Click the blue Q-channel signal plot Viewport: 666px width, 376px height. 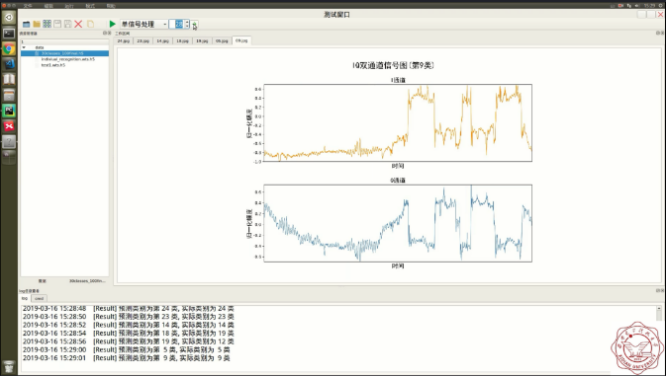(398, 223)
